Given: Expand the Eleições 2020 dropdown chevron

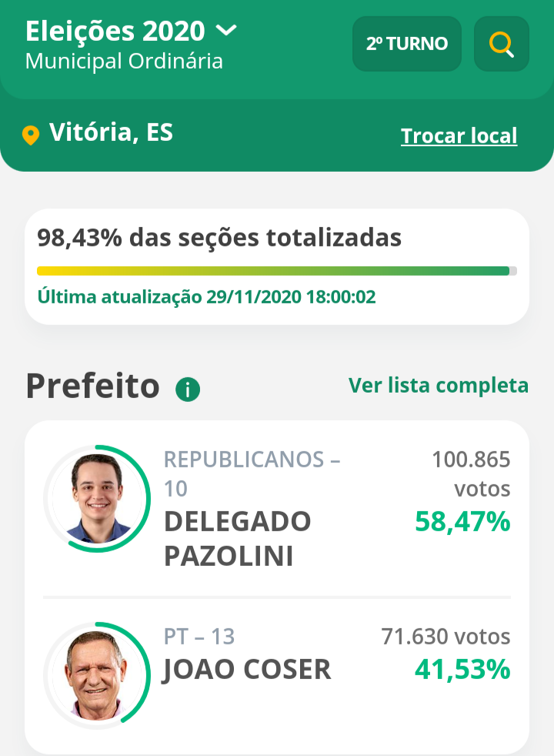Looking at the screenshot, I should tap(226, 31).
